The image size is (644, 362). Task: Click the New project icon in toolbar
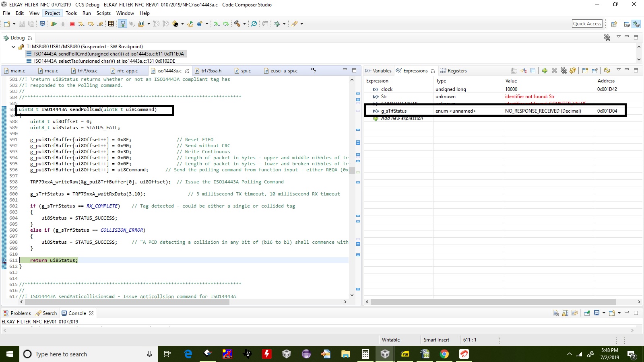7,24
